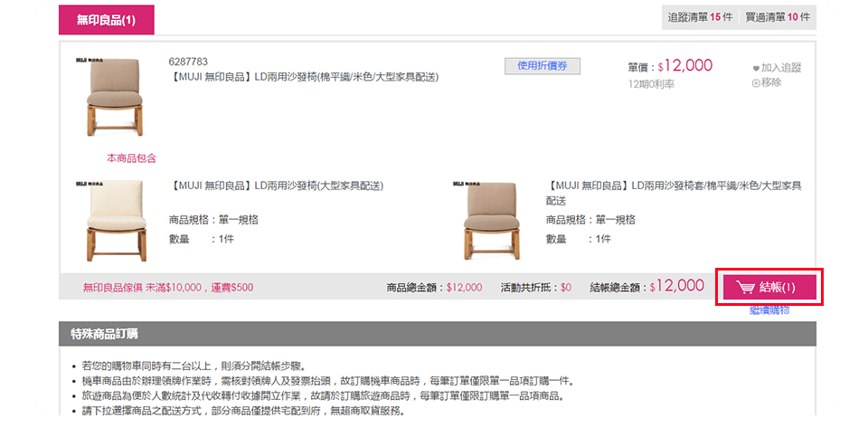Image resolution: width=868 pixels, height=428 pixels.
Task: Click the circled X remove icon beside 移除
Action: coord(756,83)
